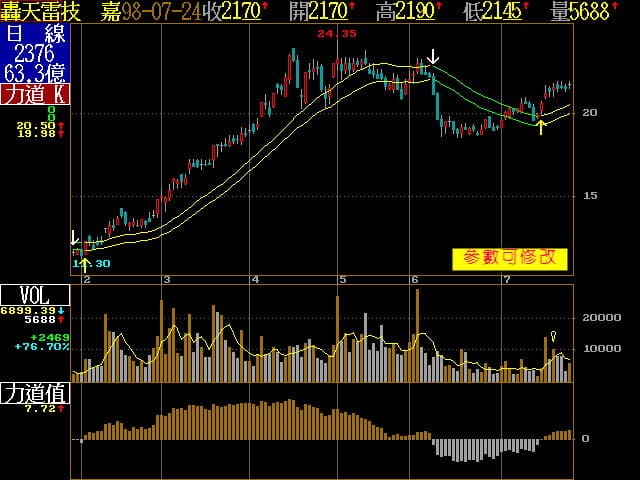Open the 力道值 indicator panel selector
640x480 pixels.
[35, 392]
